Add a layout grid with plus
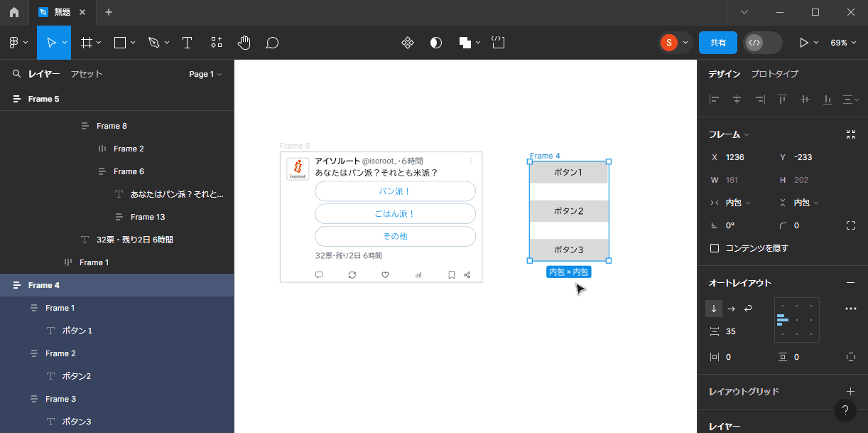 click(851, 392)
